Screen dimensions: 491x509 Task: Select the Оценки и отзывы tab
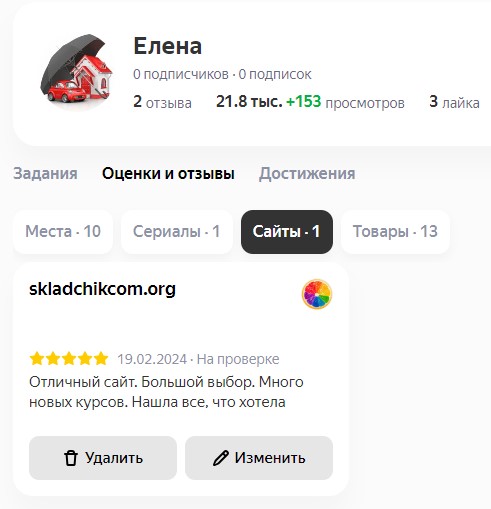(168, 173)
